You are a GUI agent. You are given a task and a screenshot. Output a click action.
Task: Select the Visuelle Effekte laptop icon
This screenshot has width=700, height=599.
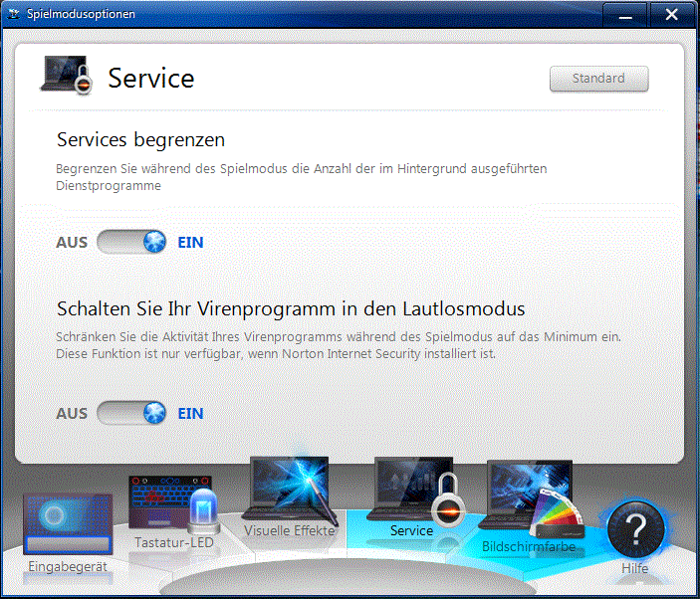coord(290,490)
